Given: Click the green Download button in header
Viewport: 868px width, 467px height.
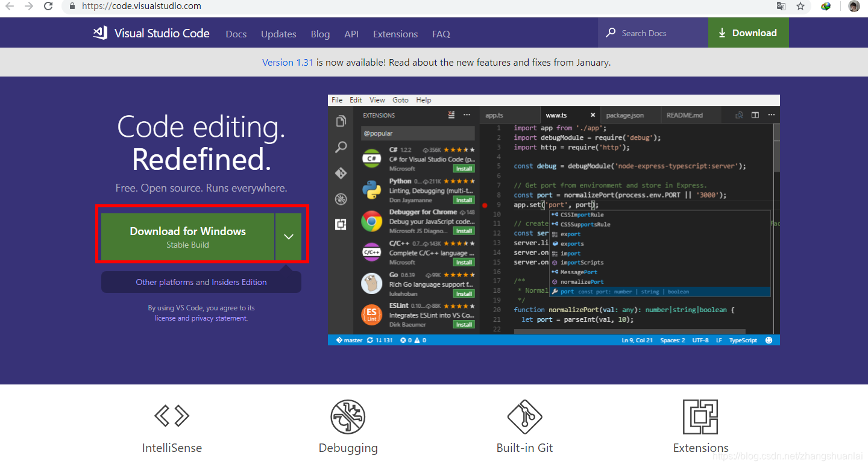Looking at the screenshot, I should (748, 33).
